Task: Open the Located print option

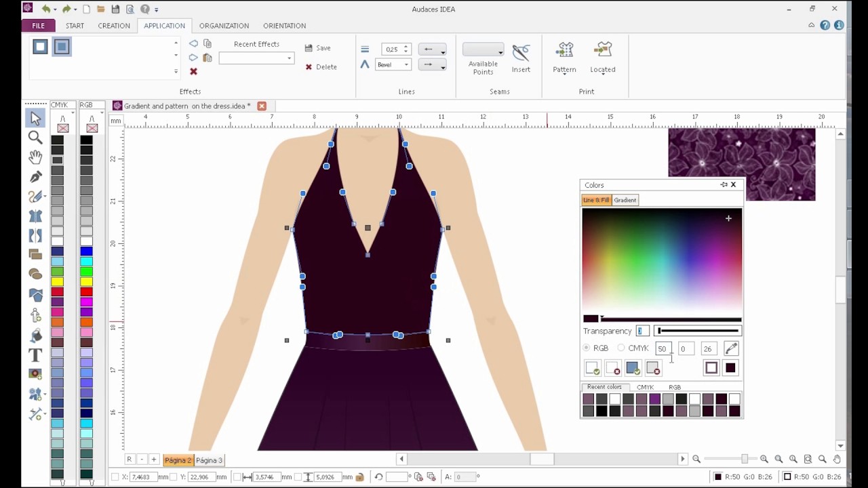Action: coord(602,58)
